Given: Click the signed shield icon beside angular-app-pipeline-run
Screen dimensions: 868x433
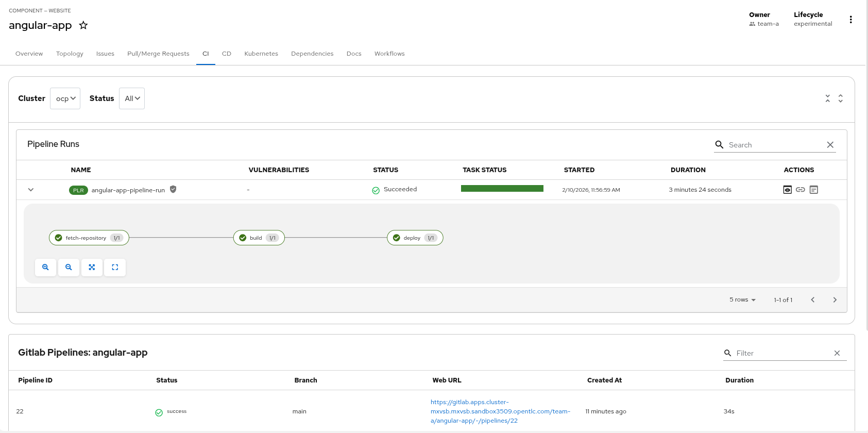Looking at the screenshot, I should click(x=173, y=189).
